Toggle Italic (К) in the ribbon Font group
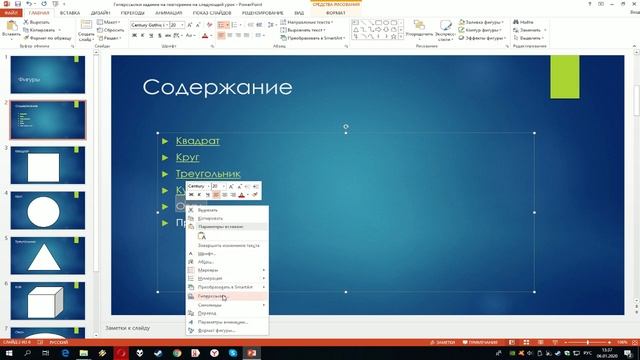 pos(142,36)
